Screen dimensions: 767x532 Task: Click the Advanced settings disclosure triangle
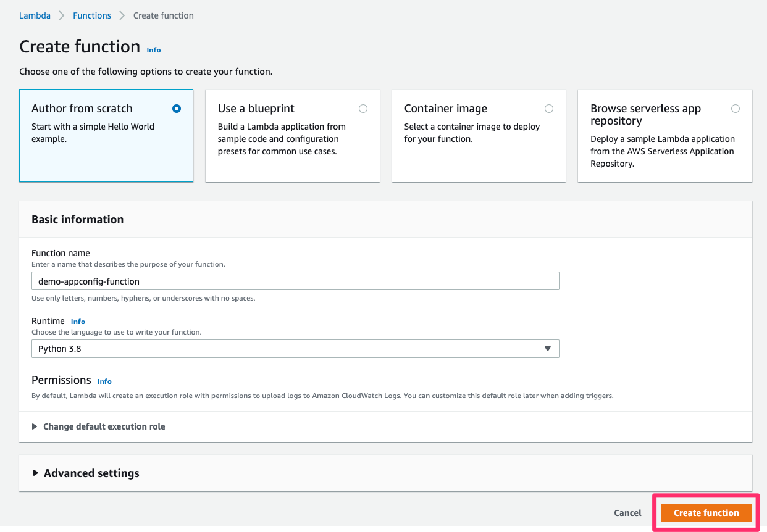[x=35, y=473]
